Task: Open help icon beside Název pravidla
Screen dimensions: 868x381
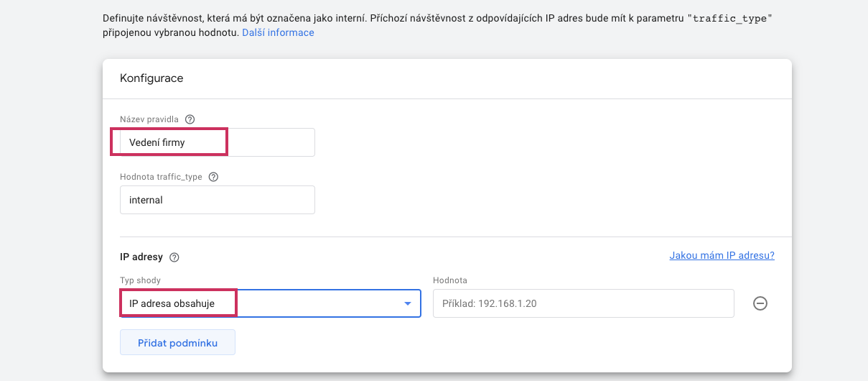Action: pos(190,119)
